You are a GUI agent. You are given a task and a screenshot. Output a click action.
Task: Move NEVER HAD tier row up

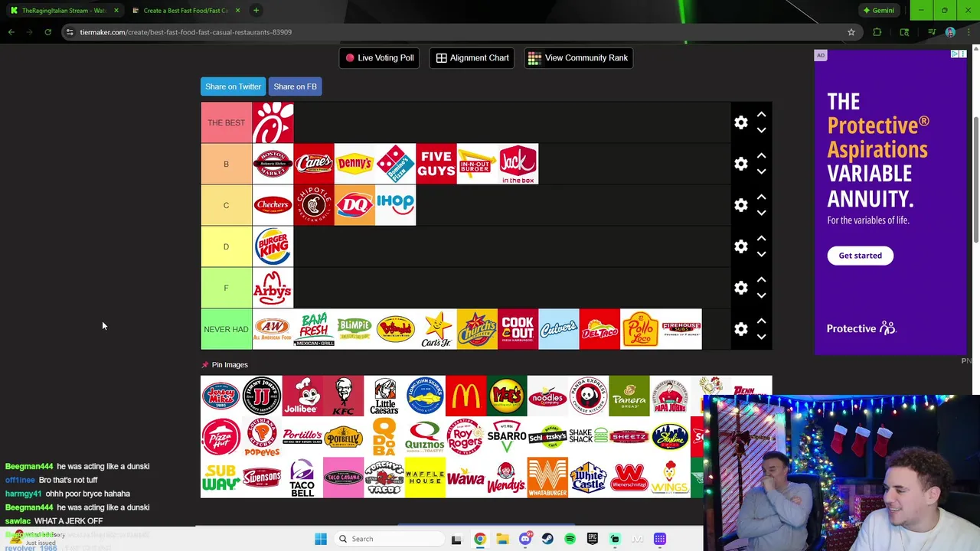tap(761, 321)
